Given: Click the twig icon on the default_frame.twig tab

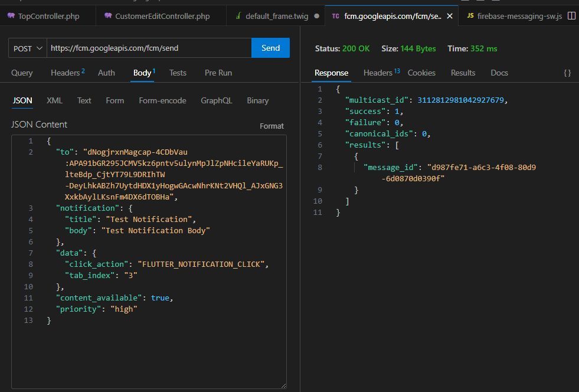Looking at the screenshot, I should coord(238,16).
